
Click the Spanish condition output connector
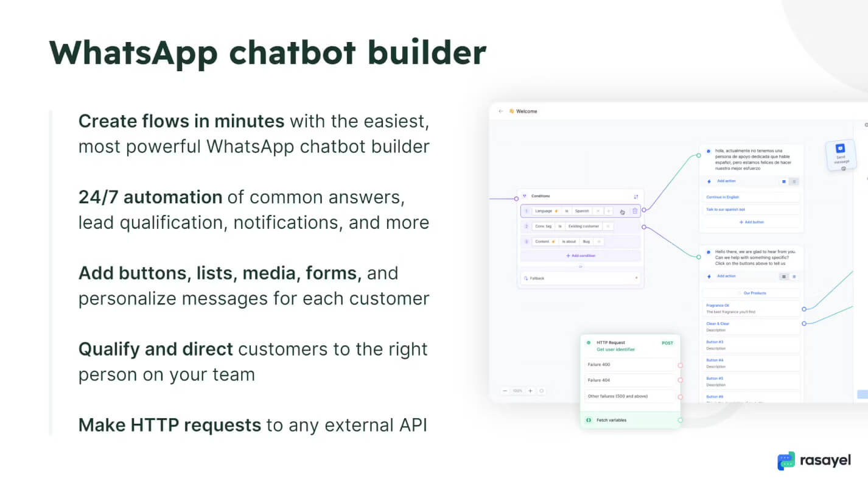coord(644,210)
